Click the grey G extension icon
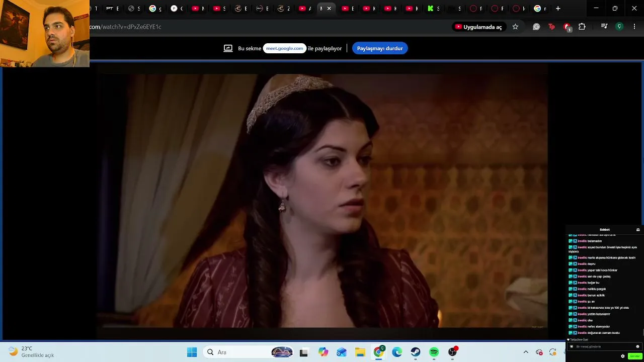644x362 pixels. click(x=536, y=27)
